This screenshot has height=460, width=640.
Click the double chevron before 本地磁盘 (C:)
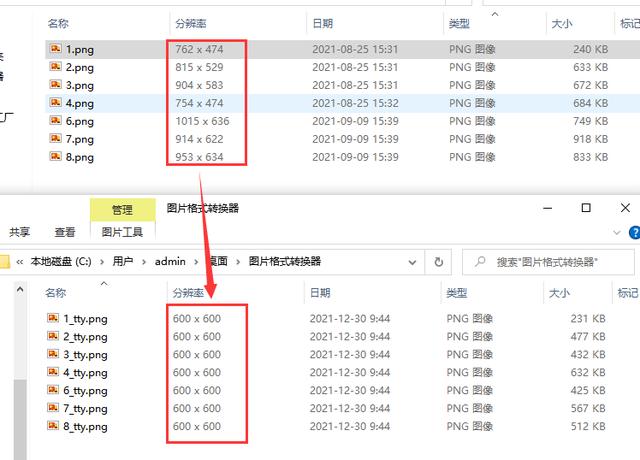(x=19, y=262)
